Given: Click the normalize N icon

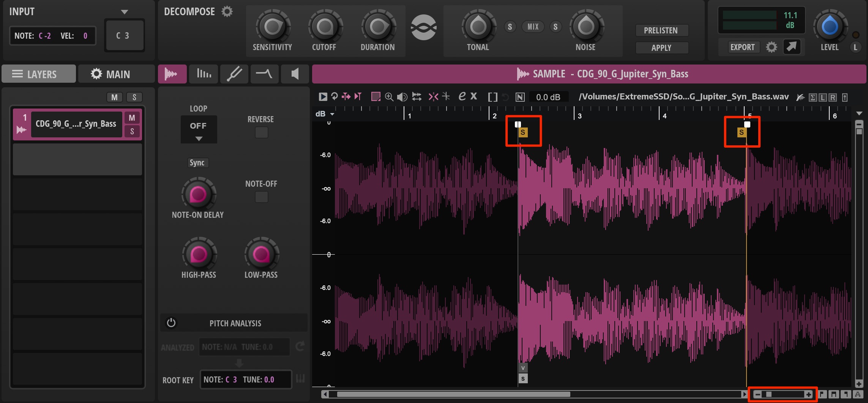Looking at the screenshot, I should 520,97.
